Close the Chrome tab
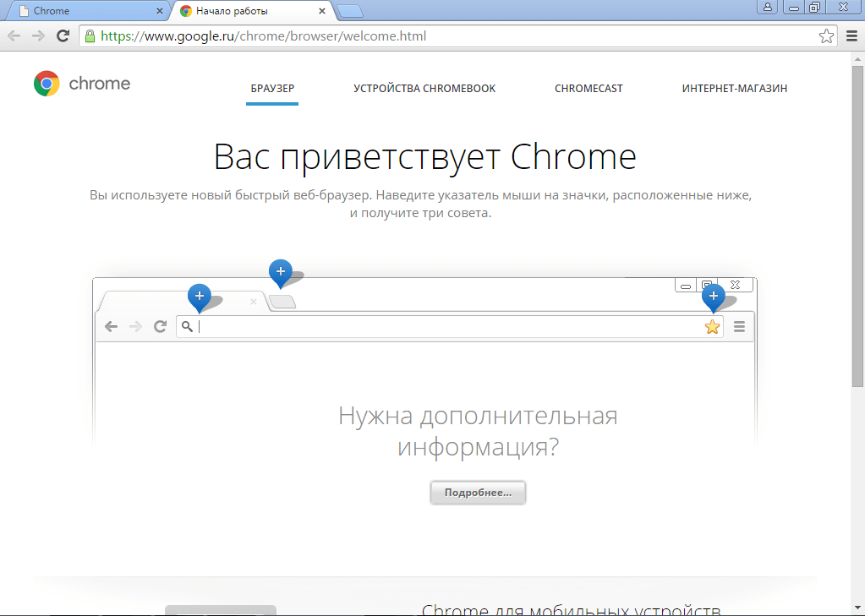The width and height of the screenshot is (865, 616). 160,11
